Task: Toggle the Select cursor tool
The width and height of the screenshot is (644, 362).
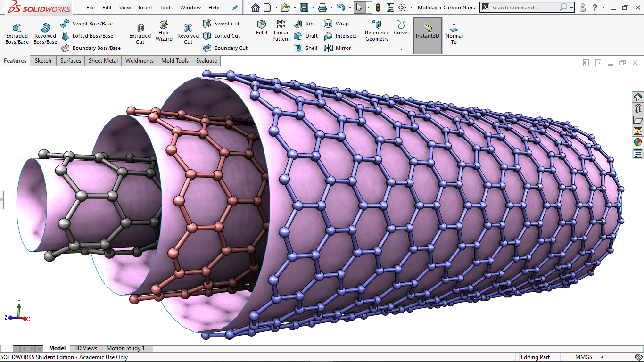Action: 359,8
